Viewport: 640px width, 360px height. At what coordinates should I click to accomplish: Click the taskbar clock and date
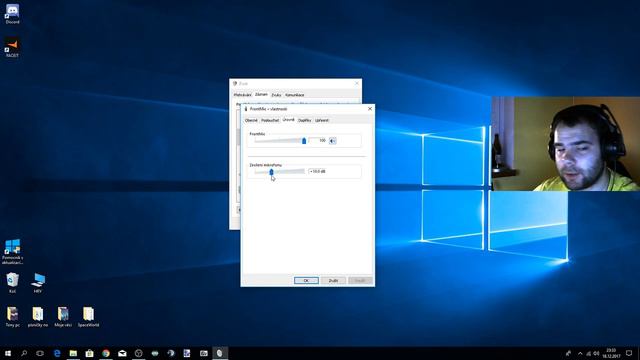611,353
